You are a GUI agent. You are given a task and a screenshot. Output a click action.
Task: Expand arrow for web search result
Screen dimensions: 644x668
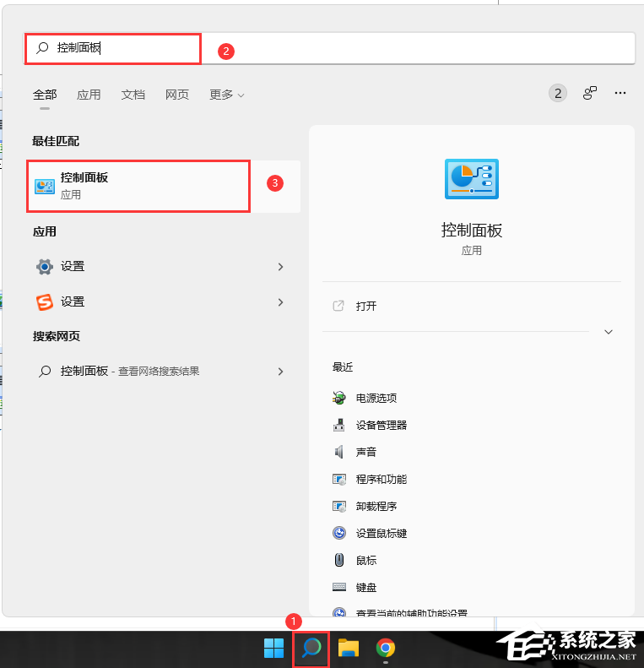click(x=281, y=372)
